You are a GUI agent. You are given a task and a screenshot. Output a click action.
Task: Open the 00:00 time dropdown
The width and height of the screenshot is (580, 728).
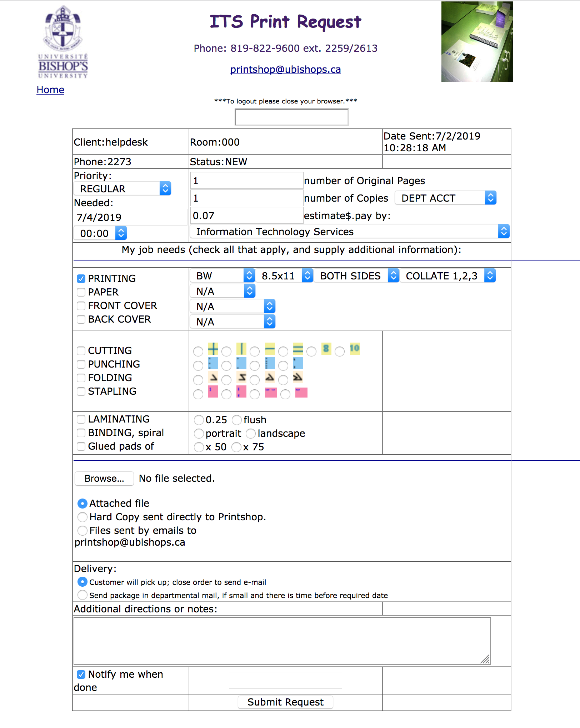tap(100, 233)
